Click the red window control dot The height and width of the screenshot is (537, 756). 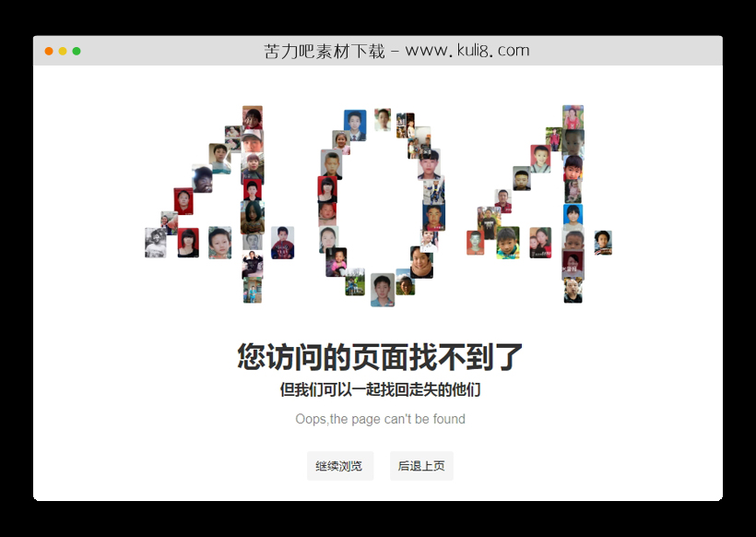[47, 49]
